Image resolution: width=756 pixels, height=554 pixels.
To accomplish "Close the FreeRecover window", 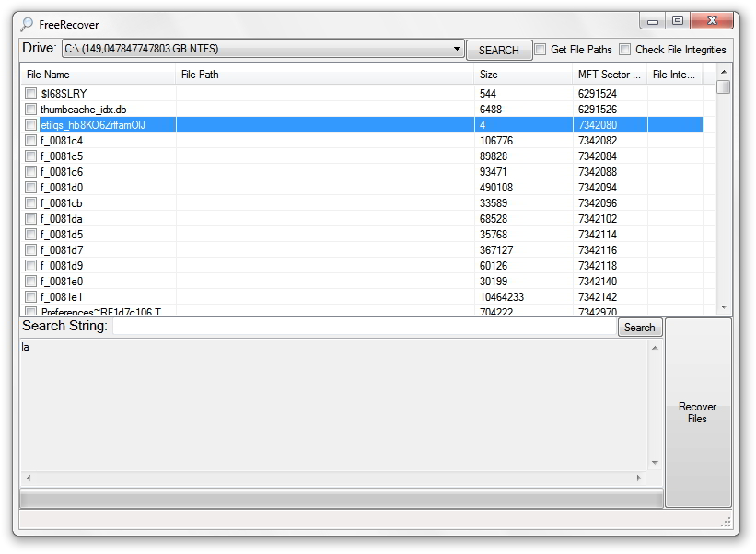I will coord(712,21).
